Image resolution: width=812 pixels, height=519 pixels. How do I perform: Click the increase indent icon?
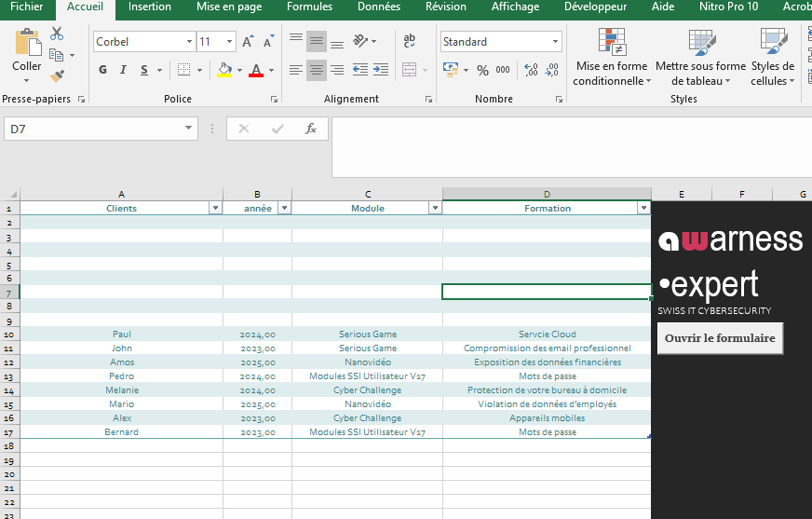[381, 70]
